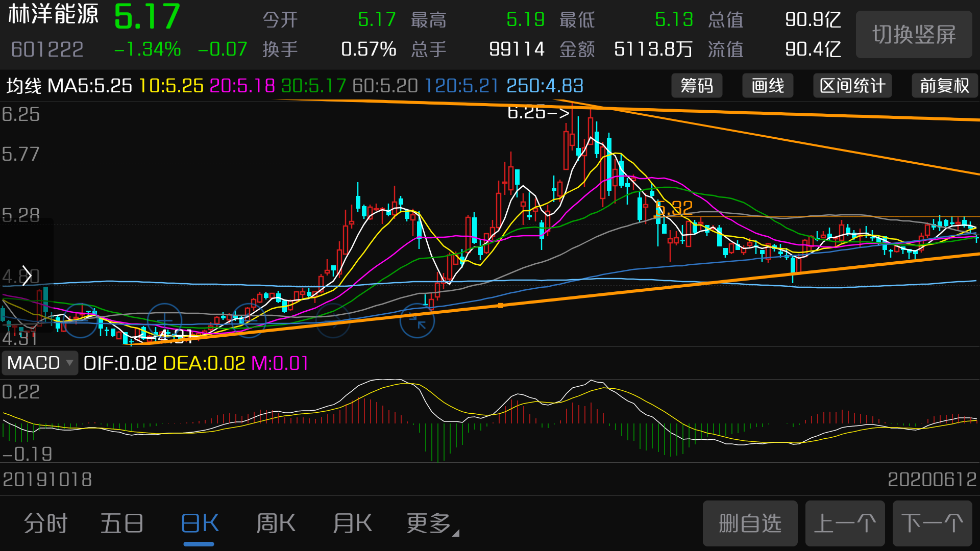Select the 日K tab
This screenshot has height=551, width=980.
coord(200,523)
